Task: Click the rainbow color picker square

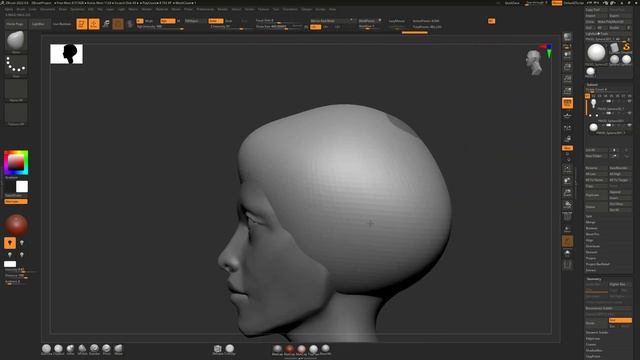Action: pos(16,162)
